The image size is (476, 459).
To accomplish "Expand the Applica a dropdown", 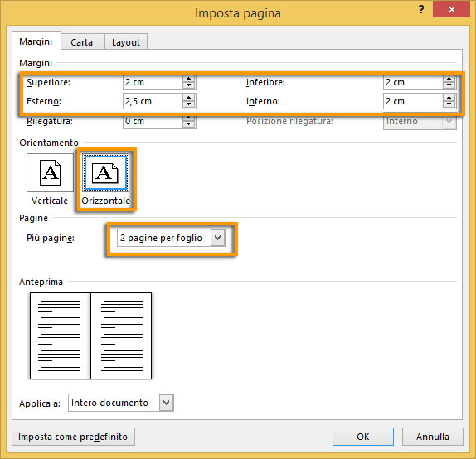I will [x=166, y=403].
